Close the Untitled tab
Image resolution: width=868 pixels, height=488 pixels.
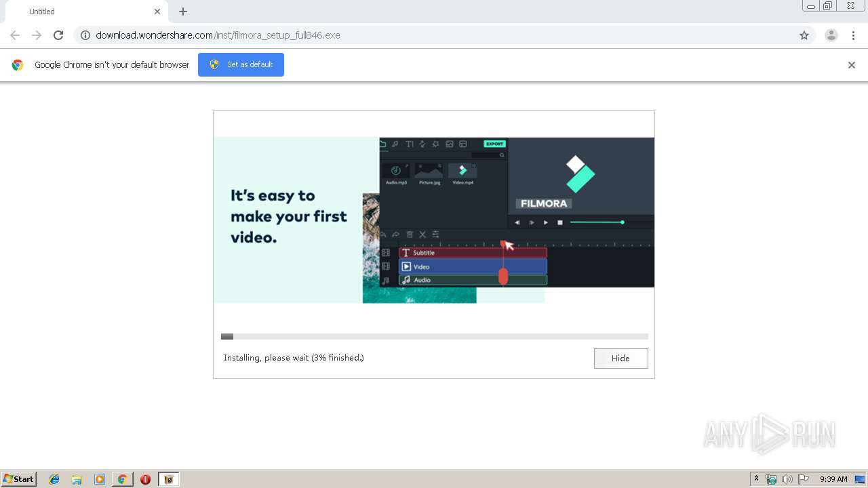[x=157, y=12]
